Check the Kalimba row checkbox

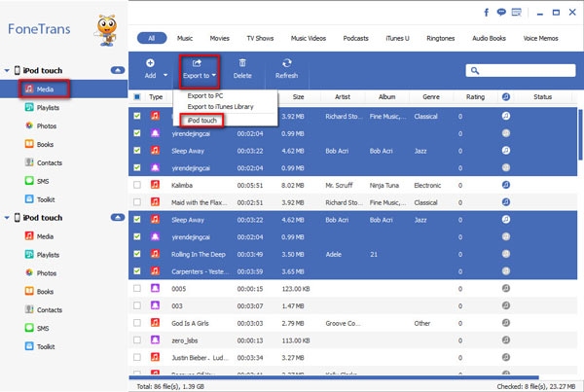point(137,185)
